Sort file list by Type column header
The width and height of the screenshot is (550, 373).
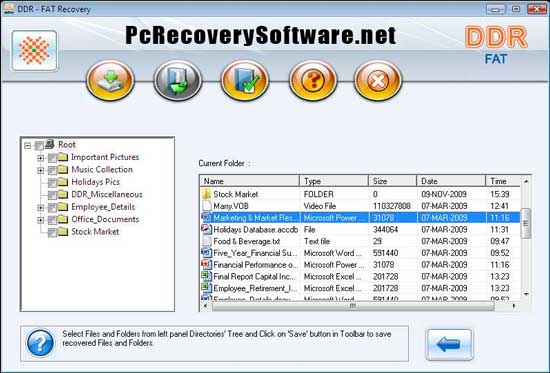click(x=334, y=181)
